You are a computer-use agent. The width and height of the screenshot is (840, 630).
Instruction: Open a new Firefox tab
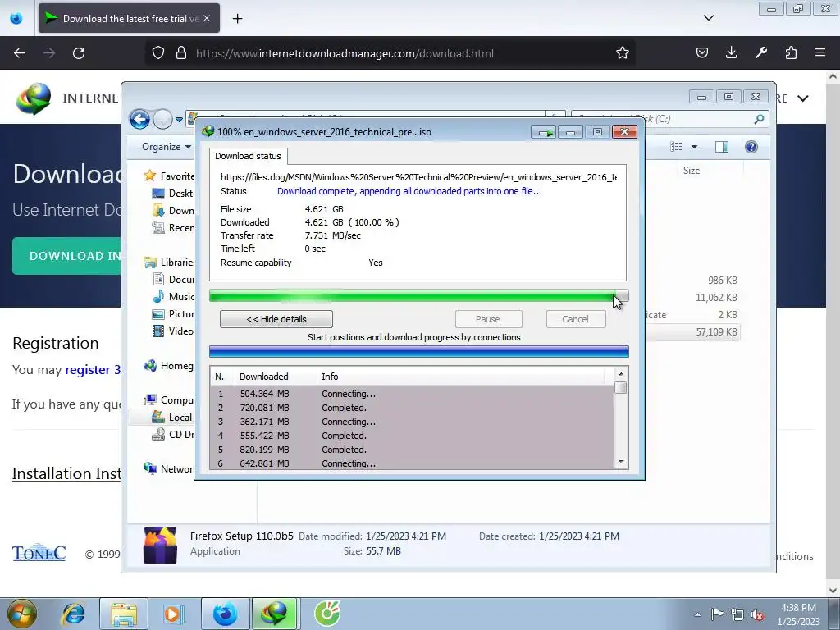[x=237, y=19]
